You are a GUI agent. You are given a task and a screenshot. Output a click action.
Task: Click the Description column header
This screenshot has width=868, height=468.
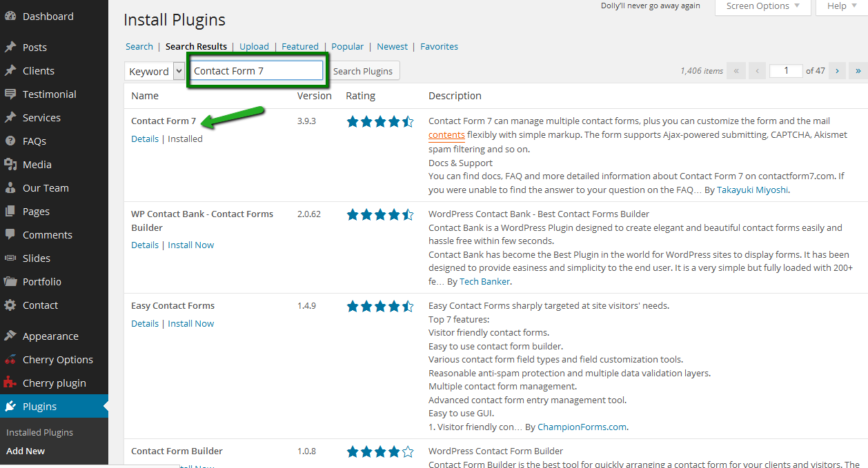tap(455, 96)
